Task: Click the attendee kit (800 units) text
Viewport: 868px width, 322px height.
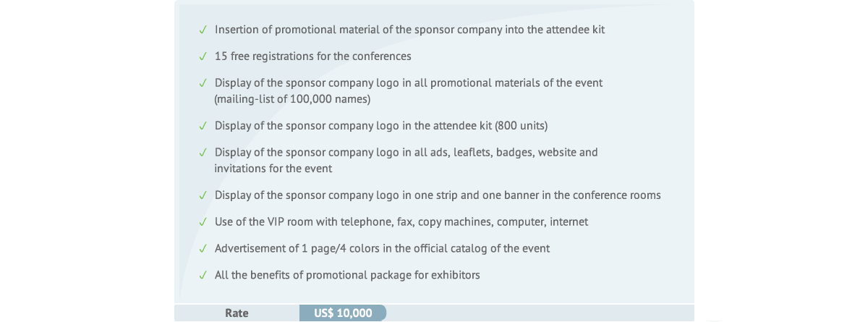Action: 381,126
